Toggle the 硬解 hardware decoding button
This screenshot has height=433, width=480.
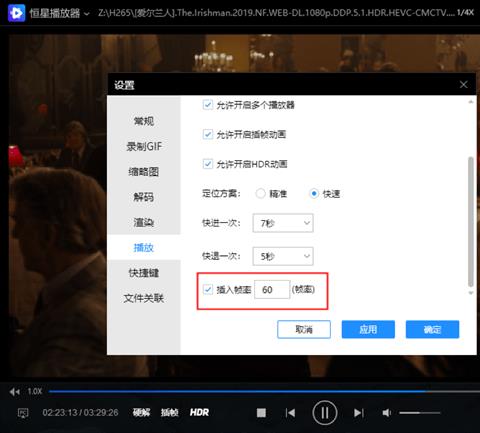(x=141, y=413)
